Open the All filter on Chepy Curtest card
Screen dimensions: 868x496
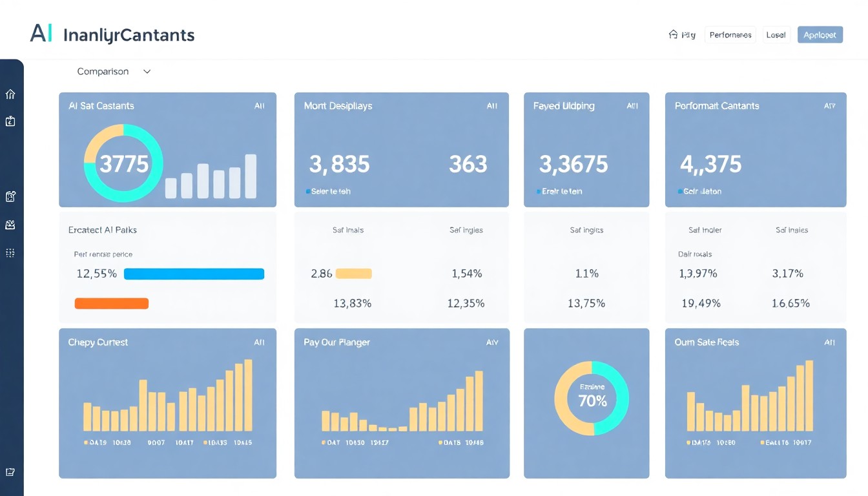[x=259, y=342]
